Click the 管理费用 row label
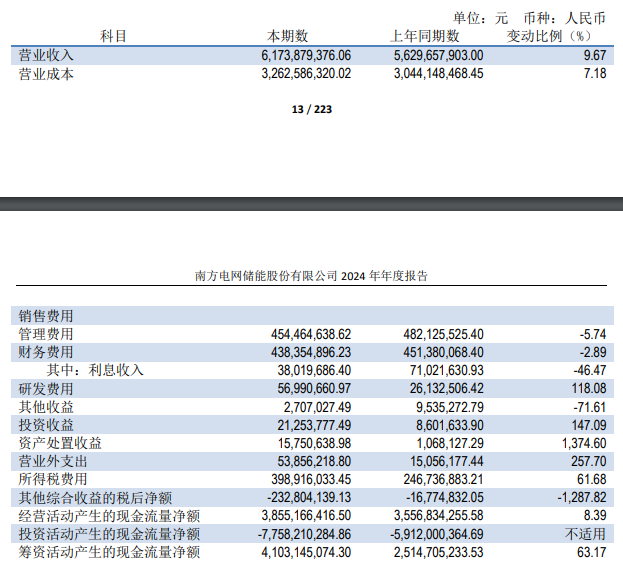Image resolution: width=623 pixels, height=562 pixels. [46, 334]
